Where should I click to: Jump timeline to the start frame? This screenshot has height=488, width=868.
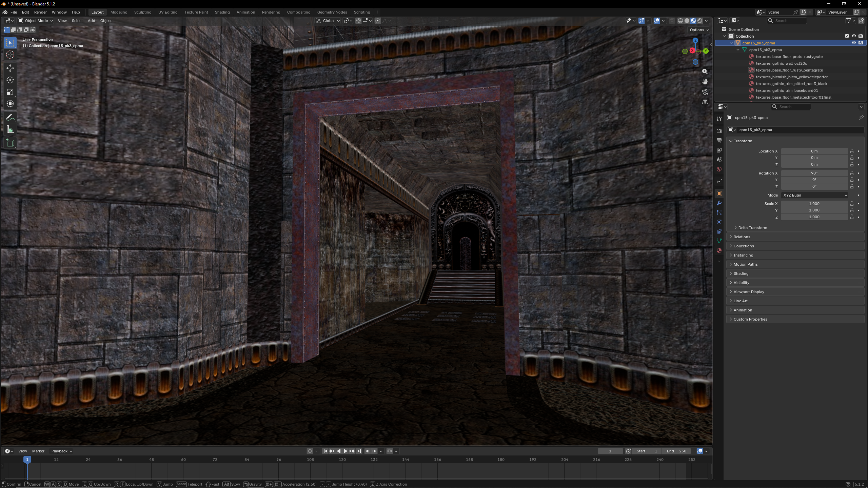click(325, 451)
